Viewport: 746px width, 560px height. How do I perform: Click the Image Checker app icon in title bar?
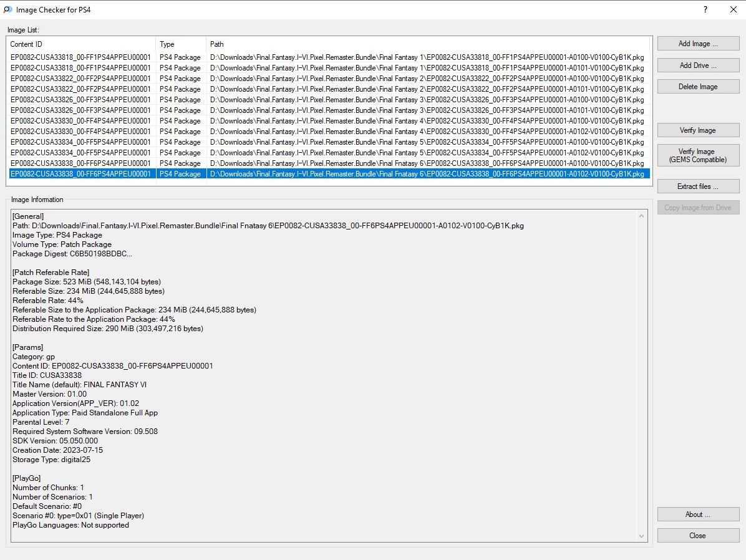7,9
